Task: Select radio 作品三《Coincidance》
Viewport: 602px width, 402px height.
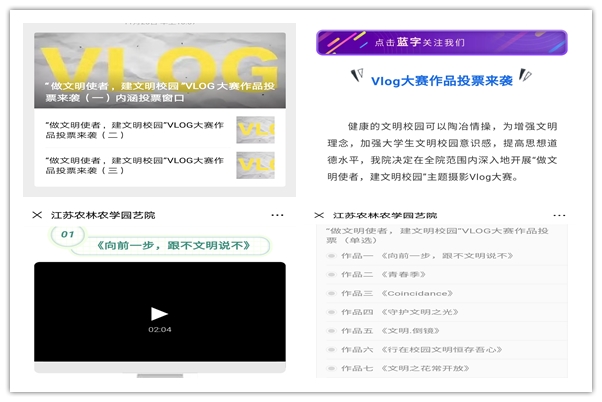Action: point(331,293)
